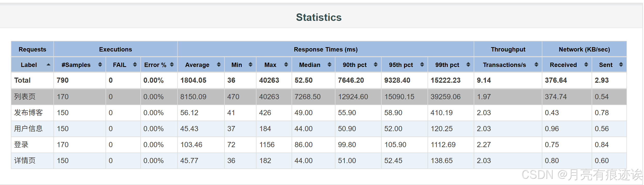
Task: Click 发布博客 max value 426
Action: pos(265,113)
